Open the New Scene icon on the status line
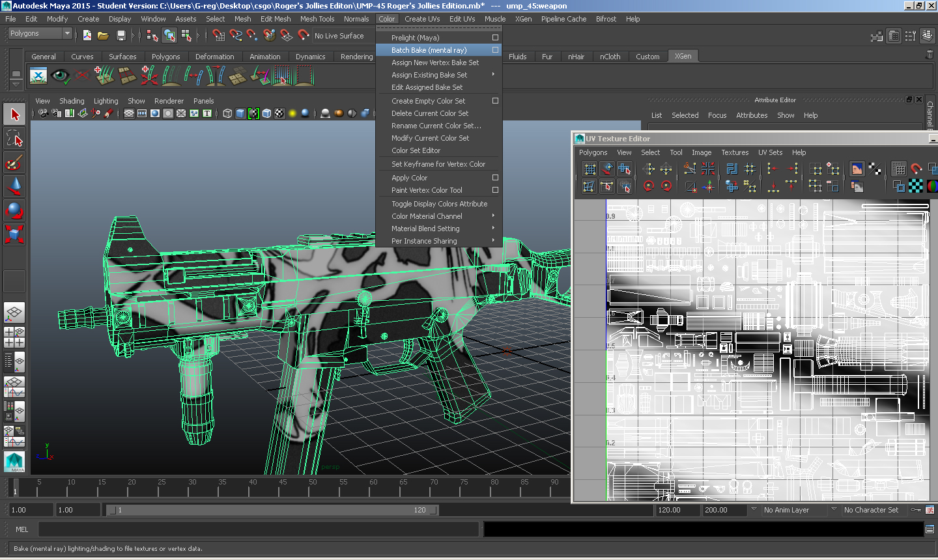 coord(87,35)
